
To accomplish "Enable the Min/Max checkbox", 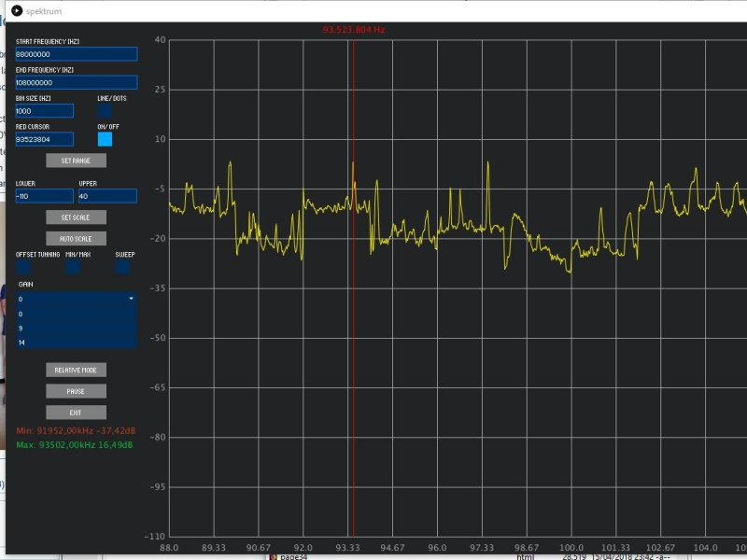I will tap(73, 267).
